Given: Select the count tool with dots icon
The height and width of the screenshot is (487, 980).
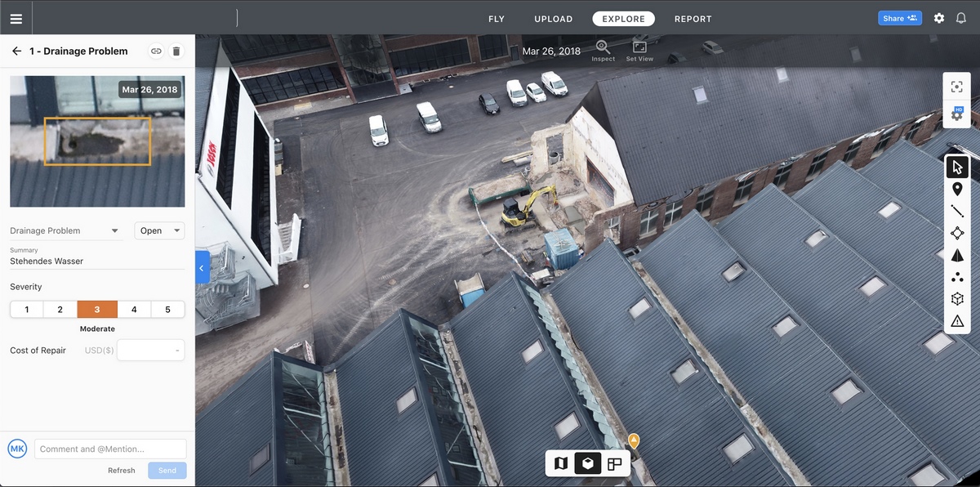Looking at the screenshot, I should pos(956,276).
